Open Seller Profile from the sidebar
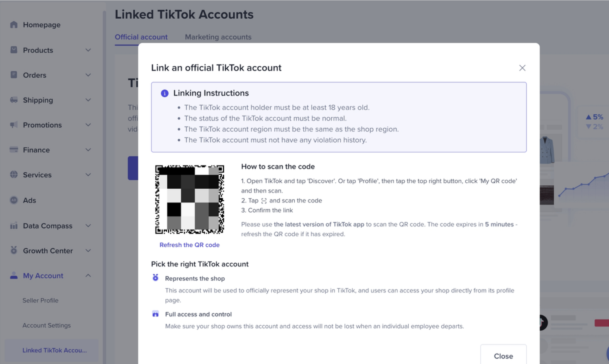Viewport: 609px width, 364px height. click(41, 301)
